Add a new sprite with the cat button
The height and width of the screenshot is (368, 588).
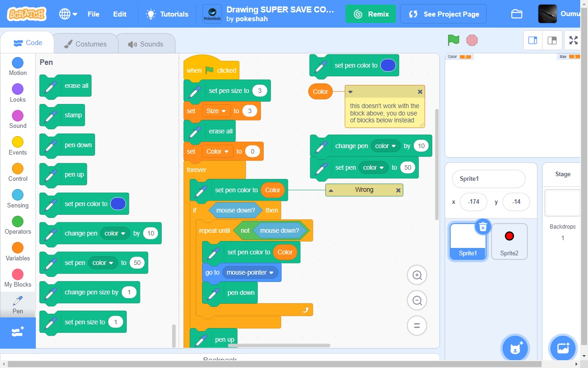515,348
